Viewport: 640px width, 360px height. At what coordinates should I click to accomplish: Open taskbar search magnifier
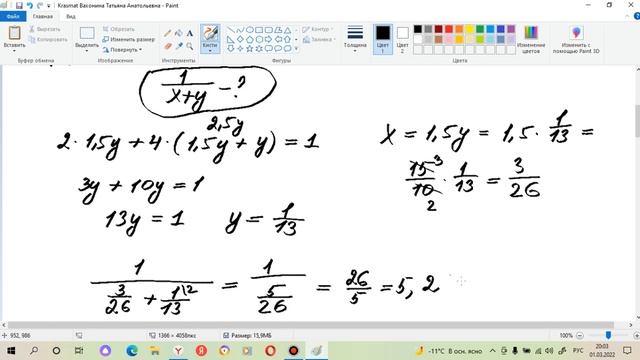(x=34, y=351)
